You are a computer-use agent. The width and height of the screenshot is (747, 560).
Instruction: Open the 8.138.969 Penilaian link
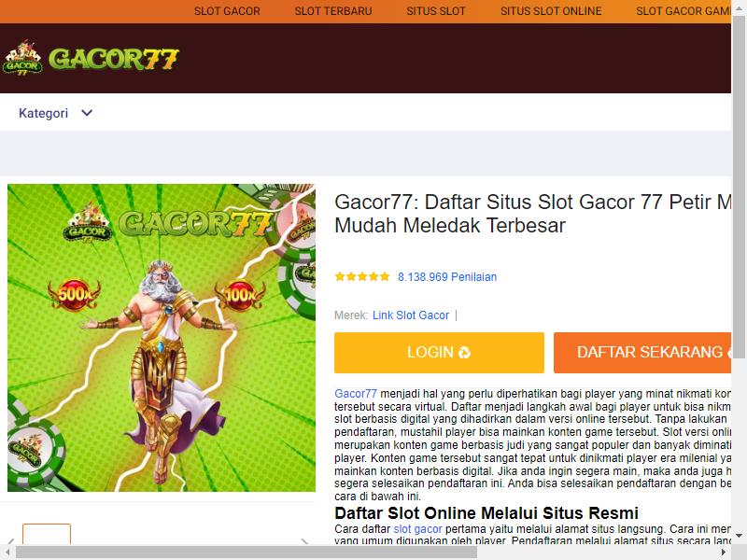447,276
